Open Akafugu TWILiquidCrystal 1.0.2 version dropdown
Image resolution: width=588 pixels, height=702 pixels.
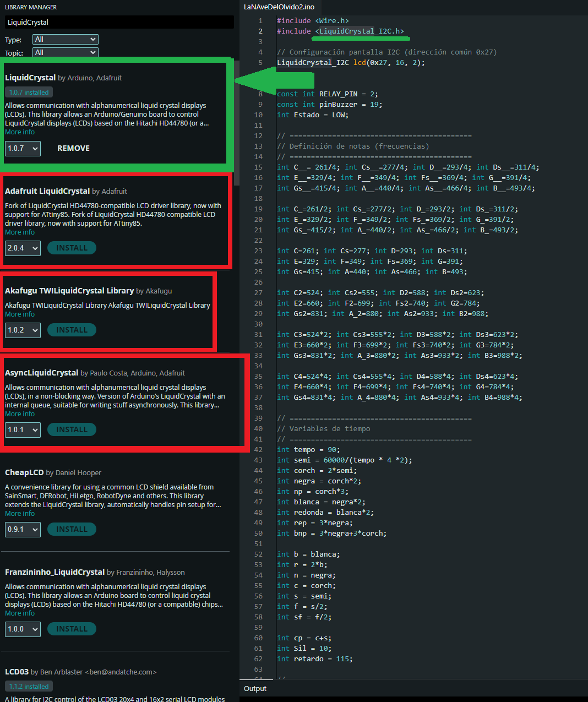point(23,330)
